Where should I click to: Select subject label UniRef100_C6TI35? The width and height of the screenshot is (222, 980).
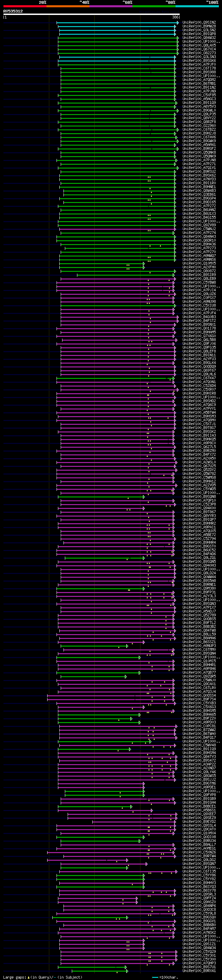[199, 871]
